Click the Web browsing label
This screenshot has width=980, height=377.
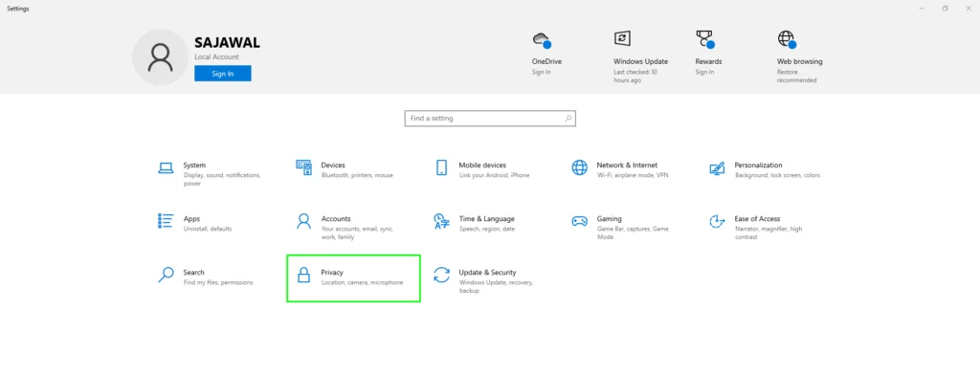click(x=799, y=62)
